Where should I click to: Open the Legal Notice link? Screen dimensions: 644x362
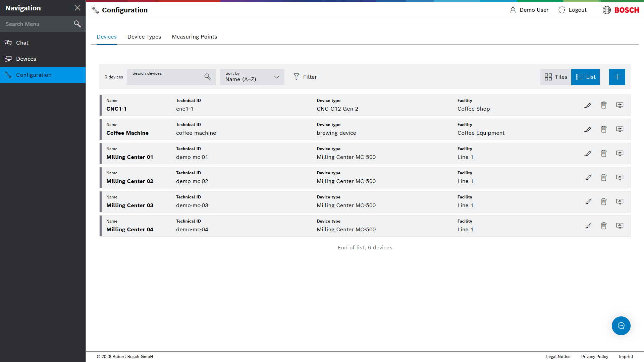pos(558,357)
